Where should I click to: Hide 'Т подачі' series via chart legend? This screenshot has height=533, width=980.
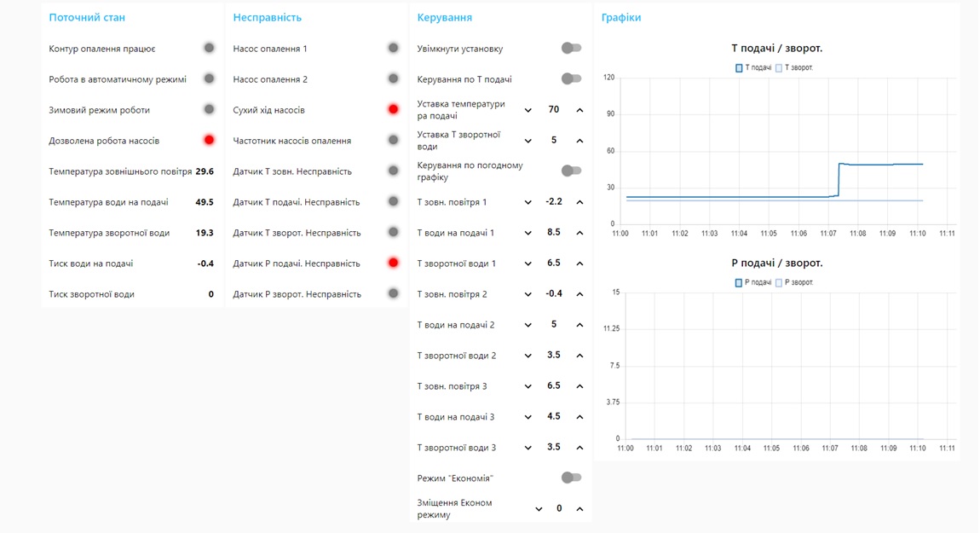[753, 67]
